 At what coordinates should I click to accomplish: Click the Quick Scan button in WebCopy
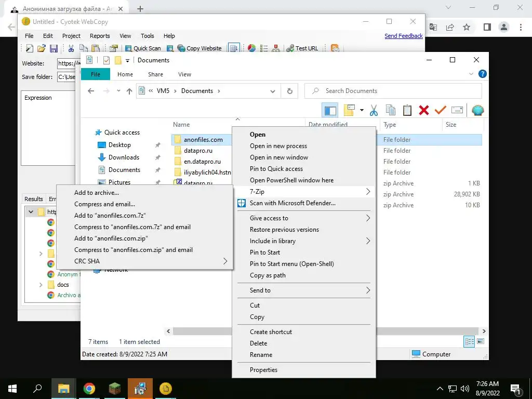143,48
